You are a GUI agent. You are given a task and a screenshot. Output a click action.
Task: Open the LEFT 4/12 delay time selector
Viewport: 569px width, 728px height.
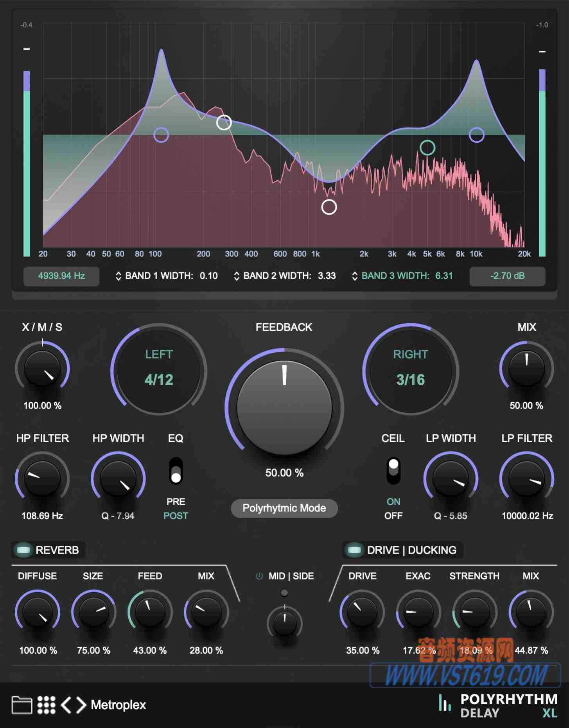click(159, 369)
